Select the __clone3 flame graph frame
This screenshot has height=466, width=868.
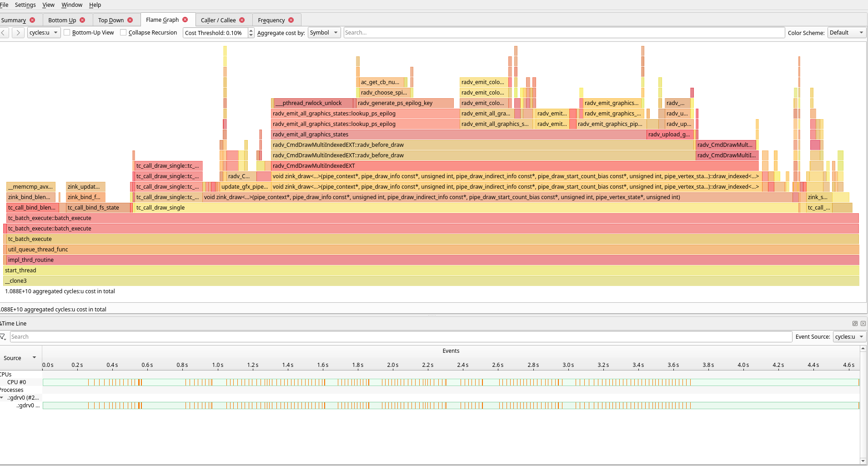(431, 281)
